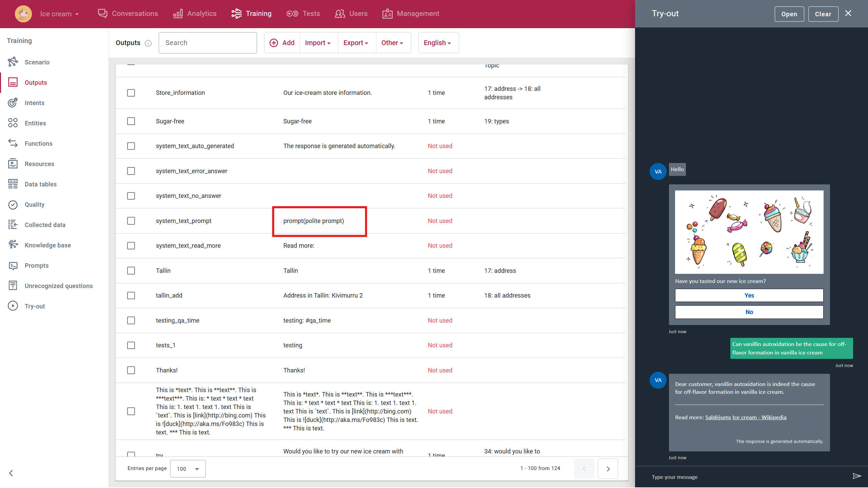Open the English language dropdown
The height and width of the screenshot is (488, 868).
[x=437, y=43]
